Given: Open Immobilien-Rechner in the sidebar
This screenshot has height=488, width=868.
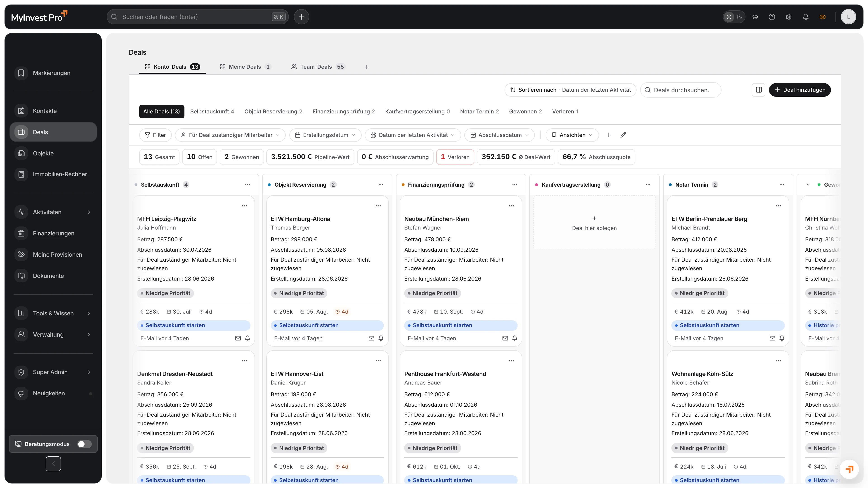Looking at the screenshot, I should (x=53, y=174).
